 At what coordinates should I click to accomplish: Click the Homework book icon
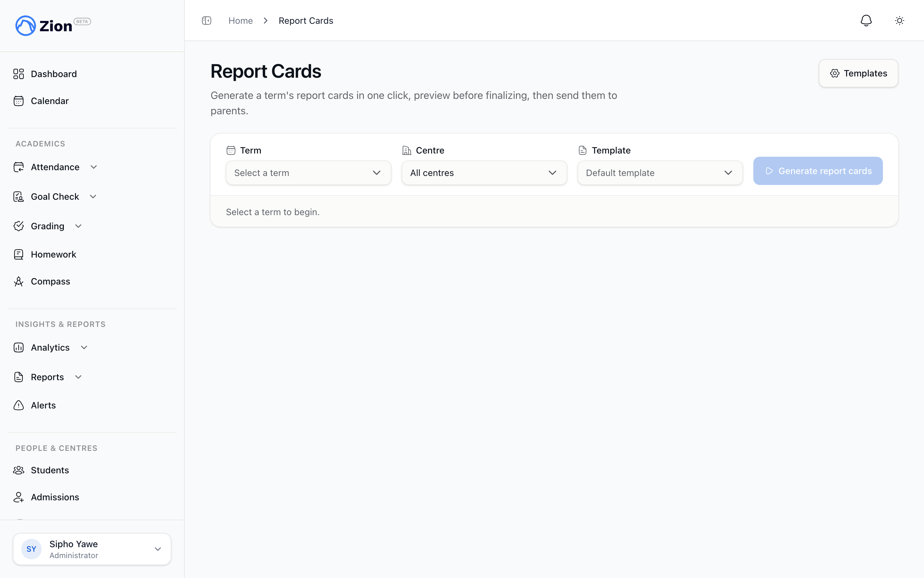[19, 254]
